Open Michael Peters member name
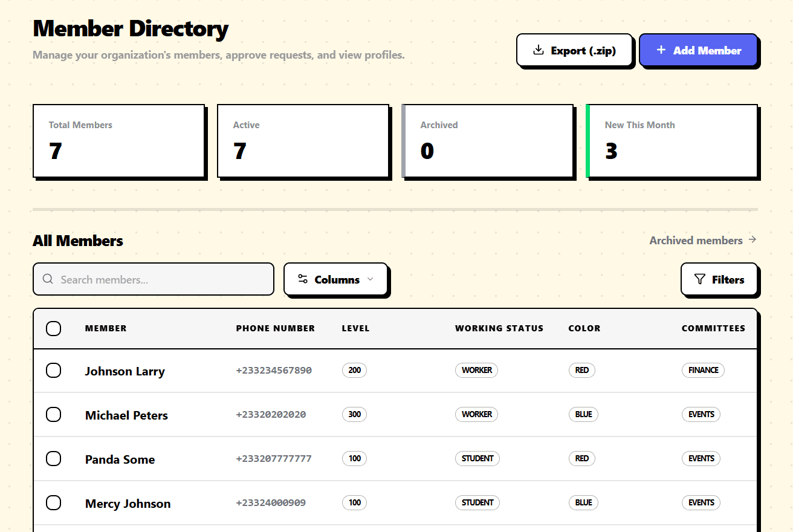Viewport: 793px width, 532px height. (x=126, y=415)
